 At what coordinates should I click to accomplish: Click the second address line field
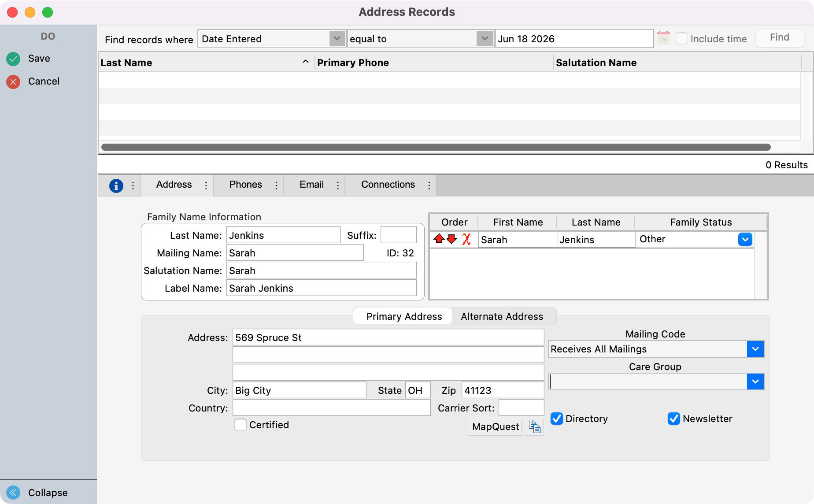pyautogui.click(x=388, y=355)
